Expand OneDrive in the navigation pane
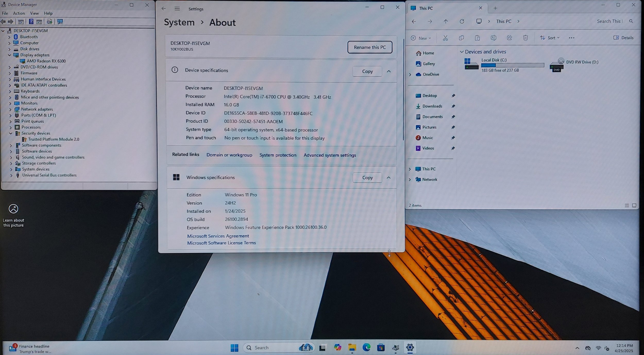 410,75
